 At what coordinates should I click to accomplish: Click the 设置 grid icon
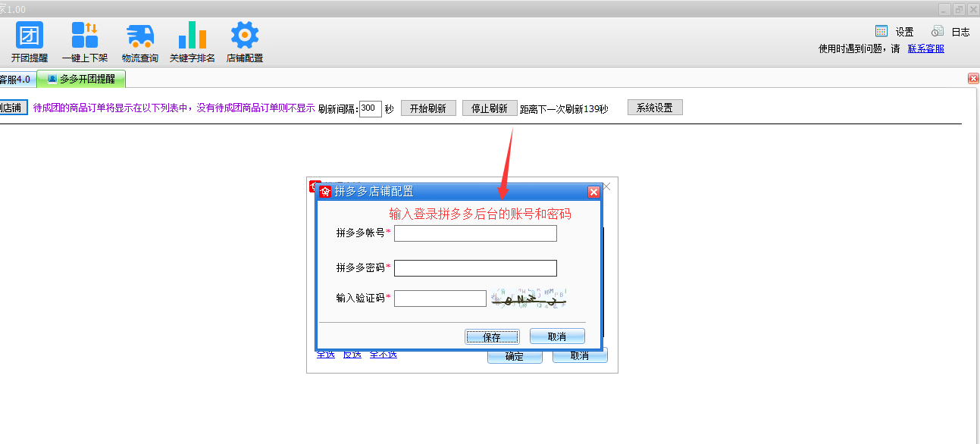click(881, 31)
